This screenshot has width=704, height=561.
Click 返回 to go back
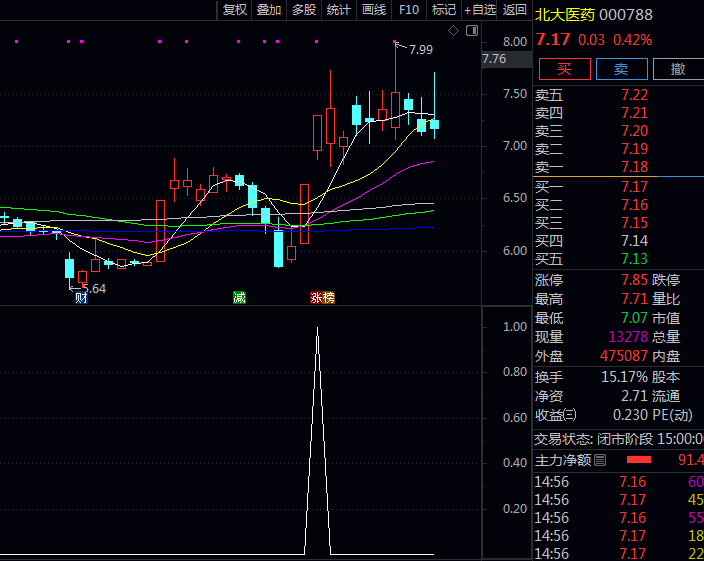point(514,10)
